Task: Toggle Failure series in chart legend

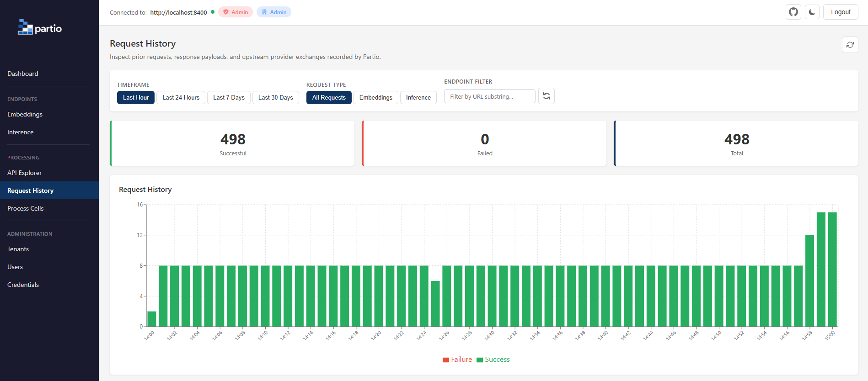Action: point(457,360)
